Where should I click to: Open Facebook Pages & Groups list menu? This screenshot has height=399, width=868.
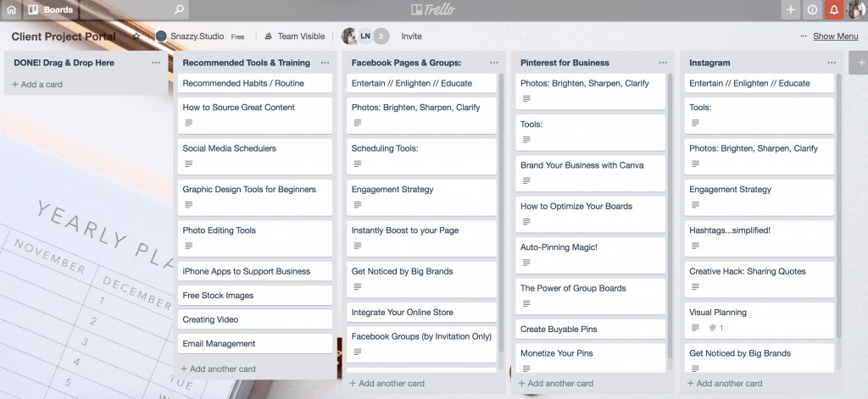pyautogui.click(x=494, y=63)
